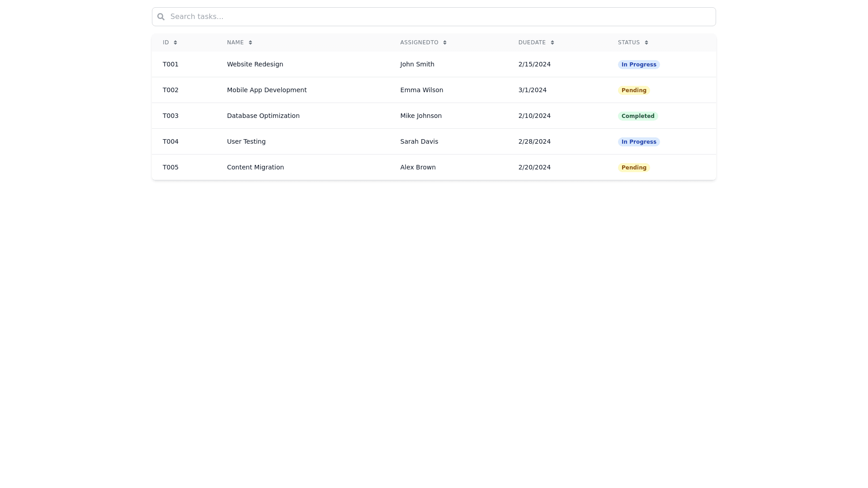Click DueDate column sort icon
Viewport: 868px width, 488px height.
[552, 42]
